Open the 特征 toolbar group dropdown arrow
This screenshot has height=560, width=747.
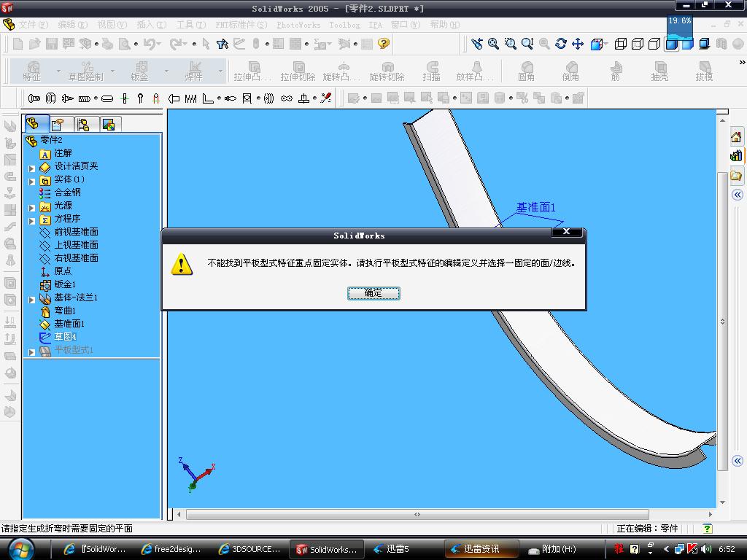tap(58, 71)
